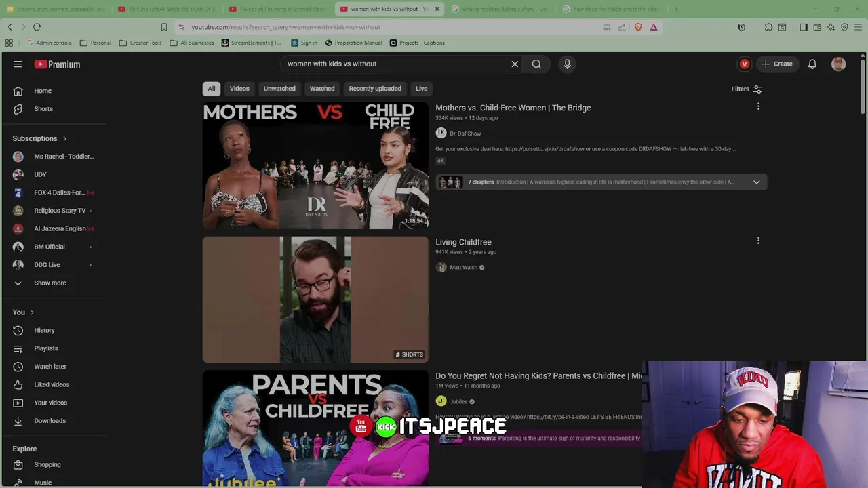Open StreamElements bookmark
The height and width of the screenshot is (488, 868).
pyautogui.click(x=250, y=43)
